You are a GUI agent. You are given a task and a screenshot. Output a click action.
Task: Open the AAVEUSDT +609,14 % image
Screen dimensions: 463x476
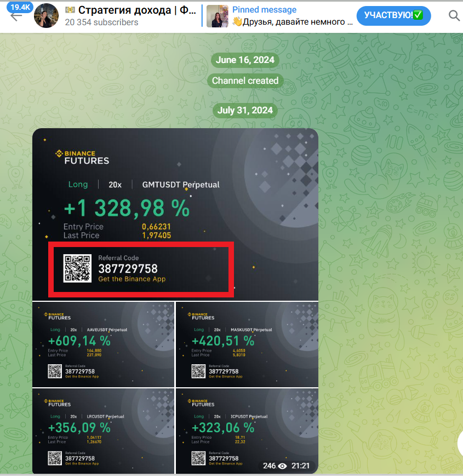[x=103, y=344]
